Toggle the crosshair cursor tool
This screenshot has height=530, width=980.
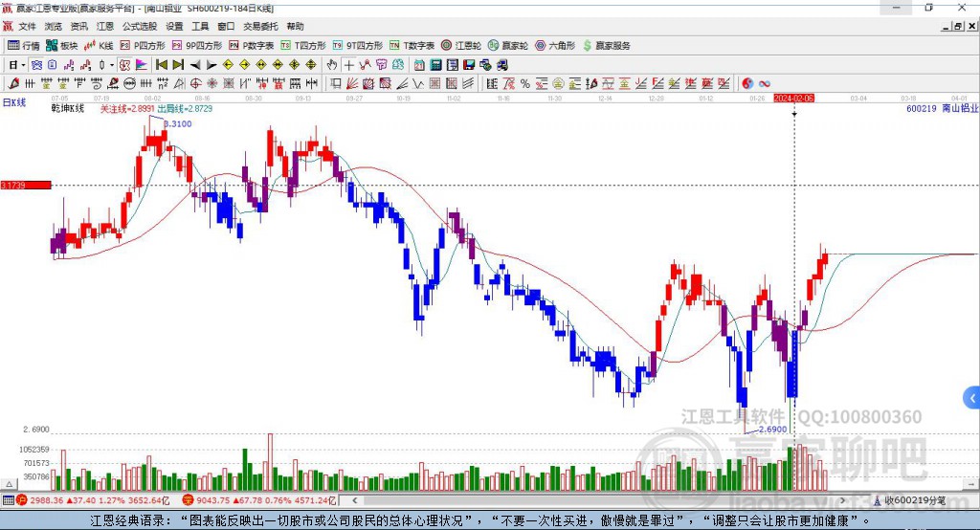point(348,65)
